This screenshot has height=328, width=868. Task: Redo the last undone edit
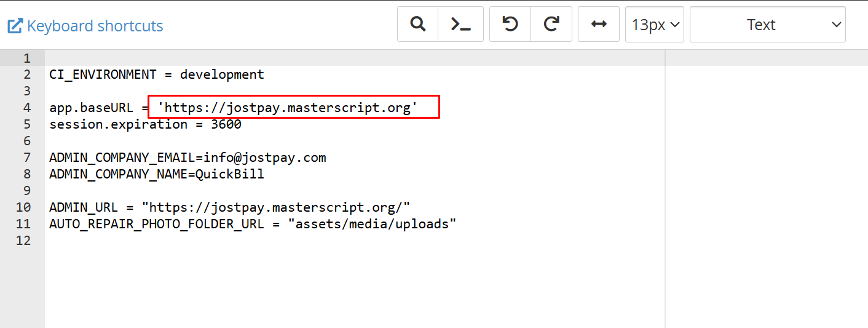[x=551, y=25]
